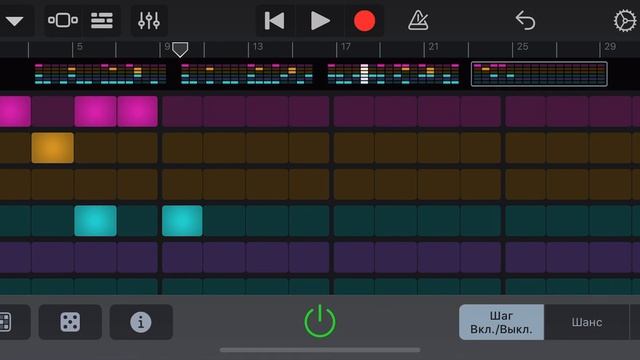This screenshot has height=360, width=640.
Task: Select the Шаг Вкл./Выкл. mode tab
Action: pos(501,322)
